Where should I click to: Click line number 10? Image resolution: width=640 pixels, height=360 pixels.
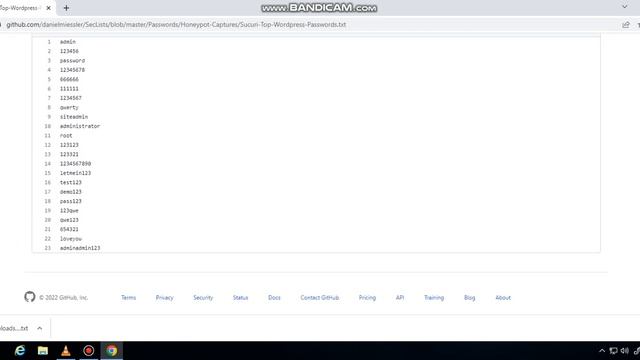point(48,126)
